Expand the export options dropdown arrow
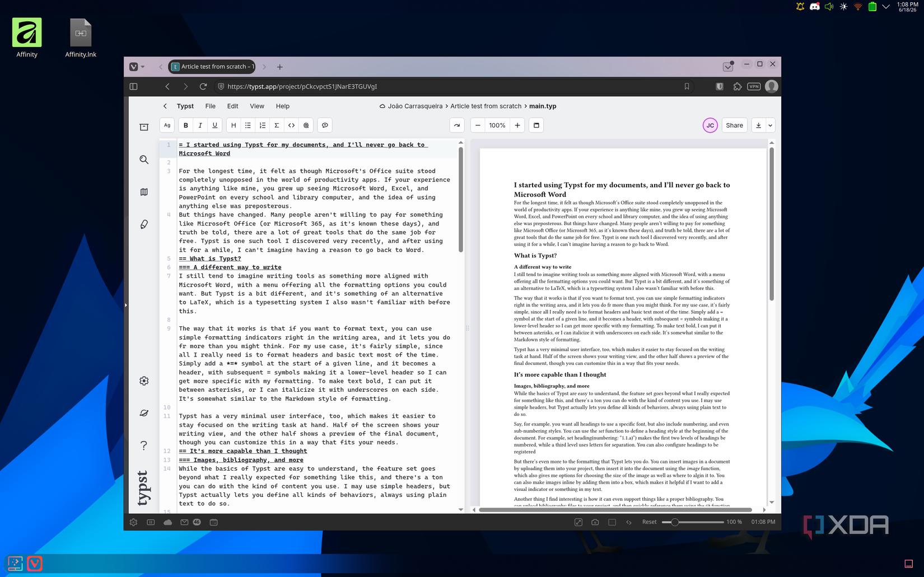 pyautogui.click(x=771, y=125)
